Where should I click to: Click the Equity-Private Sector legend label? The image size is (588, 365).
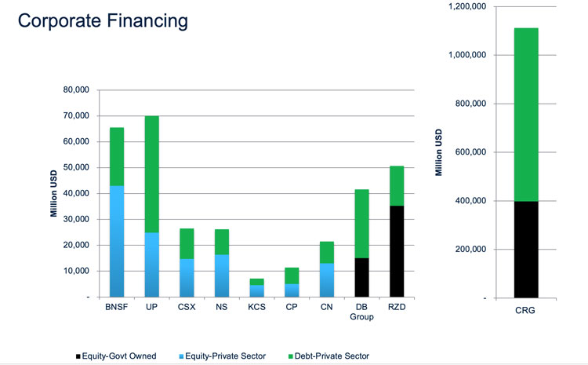(x=225, y=356)
